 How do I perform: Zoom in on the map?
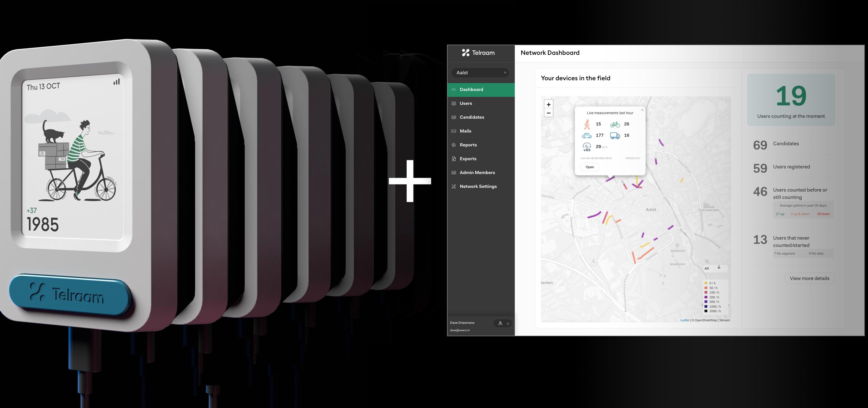click(x=549, y=105)
